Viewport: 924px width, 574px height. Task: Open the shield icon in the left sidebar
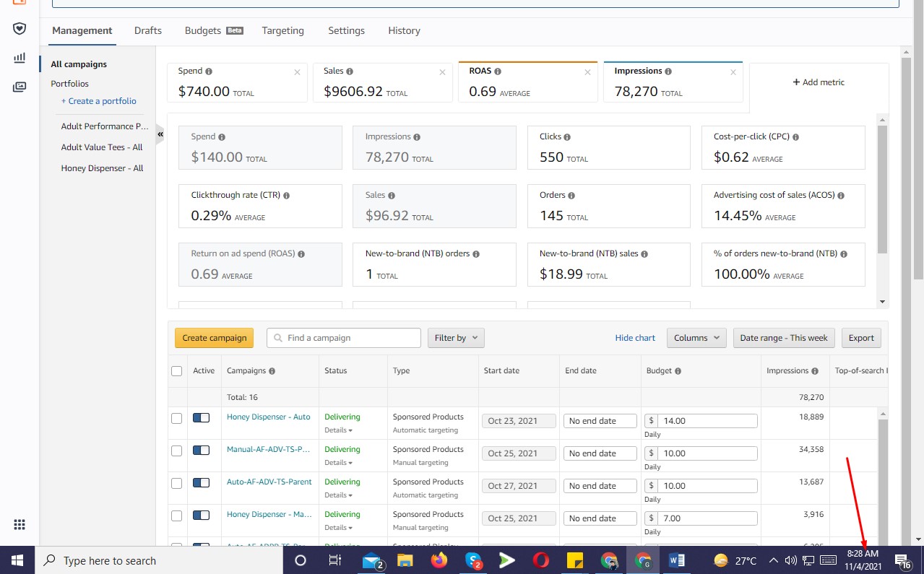(x=19, y=28)
